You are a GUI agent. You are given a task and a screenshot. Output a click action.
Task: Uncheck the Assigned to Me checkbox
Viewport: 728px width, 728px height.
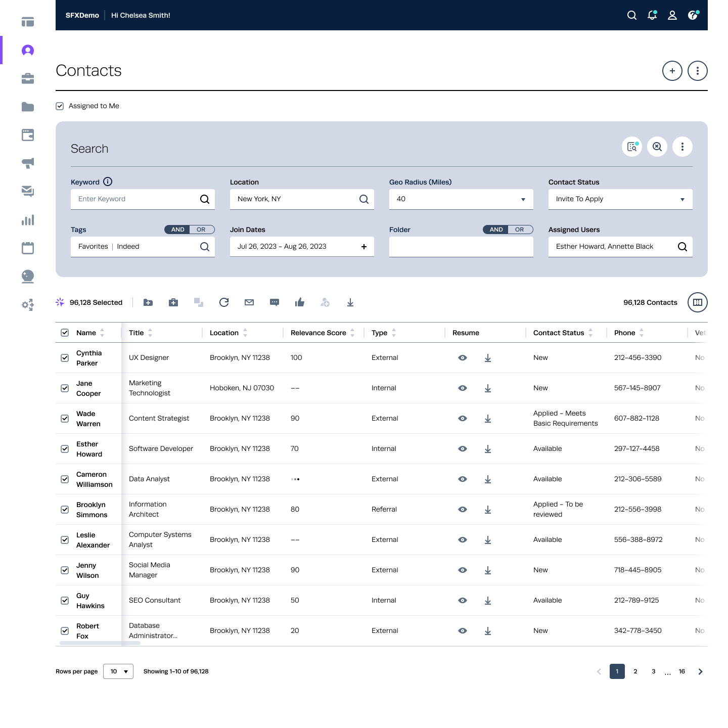point(60,106)
